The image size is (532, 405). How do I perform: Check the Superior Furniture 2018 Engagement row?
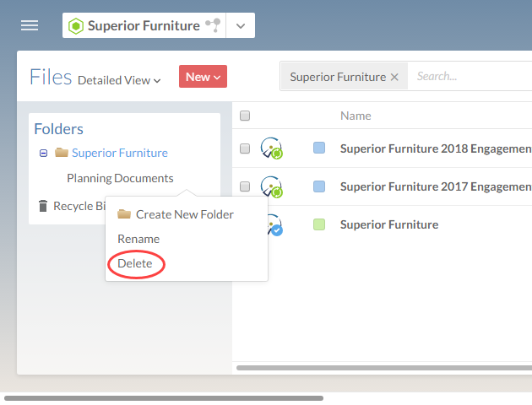tap(245, 148)
